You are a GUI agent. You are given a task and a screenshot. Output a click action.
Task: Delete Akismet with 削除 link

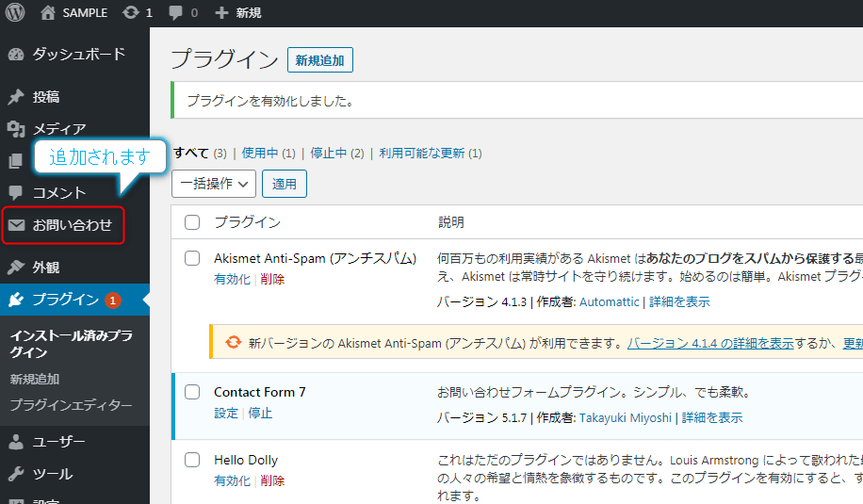pyautogui.click(x=272, y=280)
